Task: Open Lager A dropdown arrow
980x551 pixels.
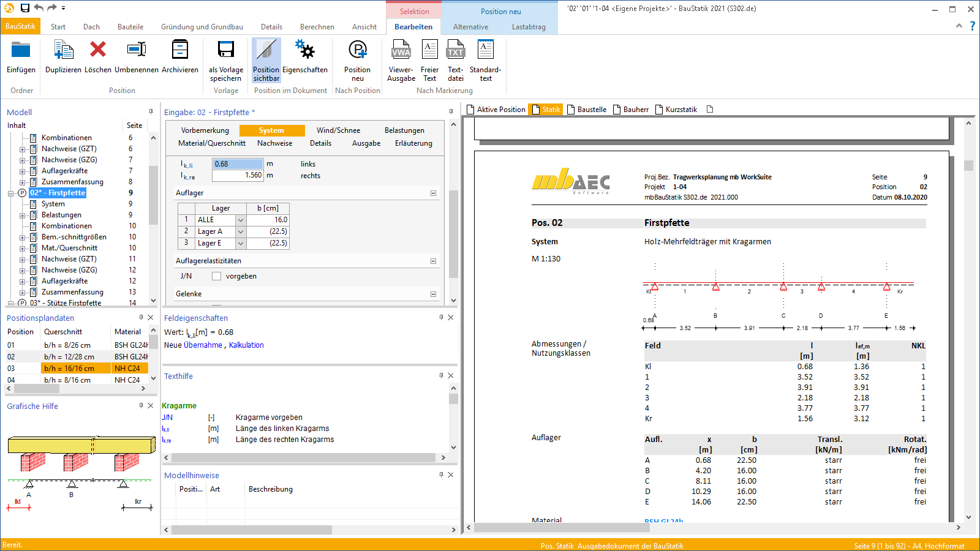Action: click(241, 231)
